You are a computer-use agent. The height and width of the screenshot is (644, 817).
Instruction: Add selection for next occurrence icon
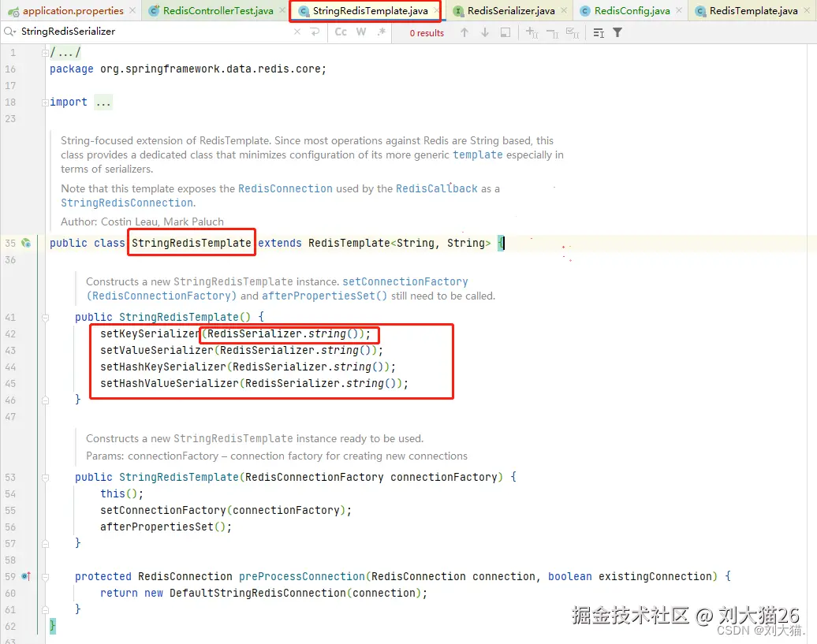coord(532,32)
